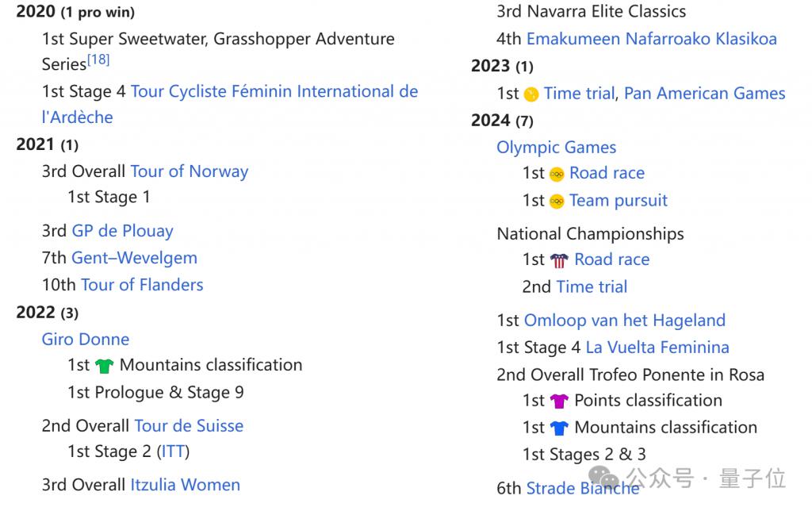Click the WeChat logo in the watermark
812x511 pixels.
609,478
